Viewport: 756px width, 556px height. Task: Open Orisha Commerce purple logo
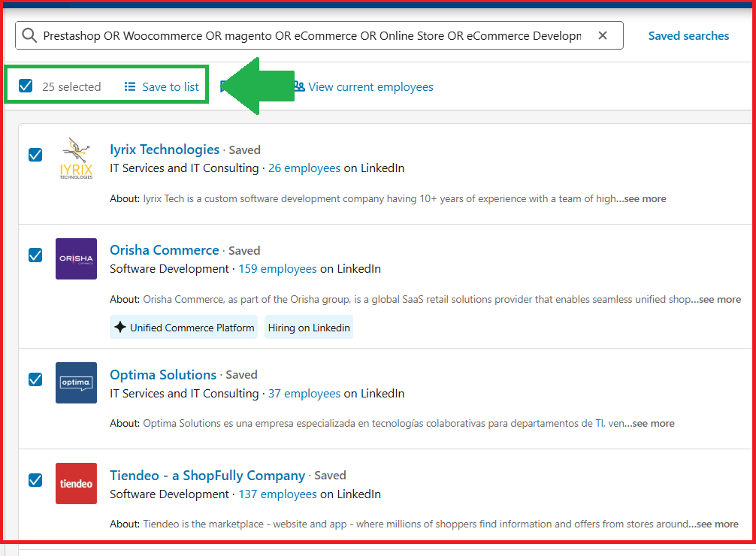[76, 259]
